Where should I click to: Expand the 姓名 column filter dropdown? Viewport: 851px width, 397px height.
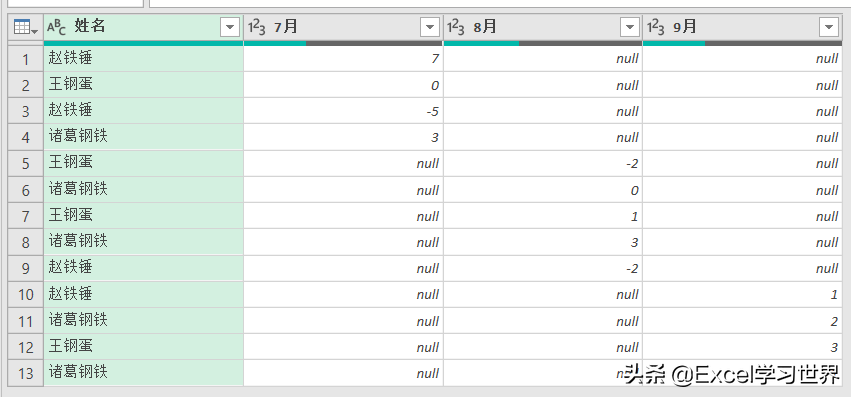pos(230,27)
